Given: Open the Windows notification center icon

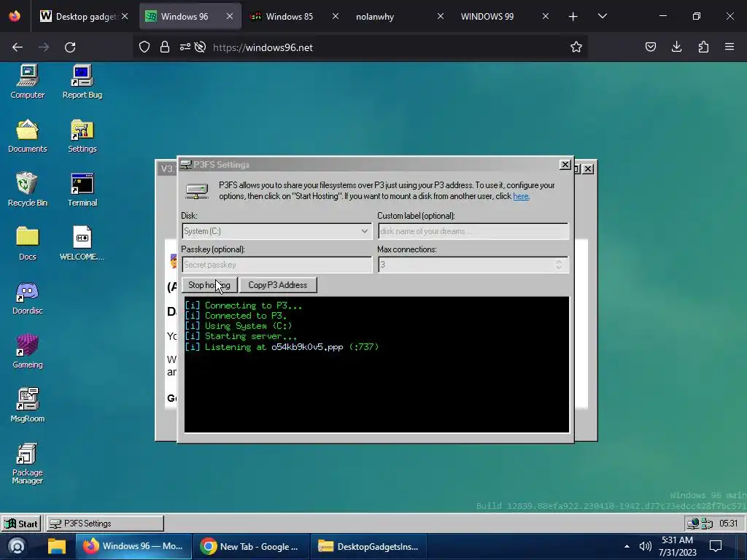Looking at the screenshot, I should 716,546.
